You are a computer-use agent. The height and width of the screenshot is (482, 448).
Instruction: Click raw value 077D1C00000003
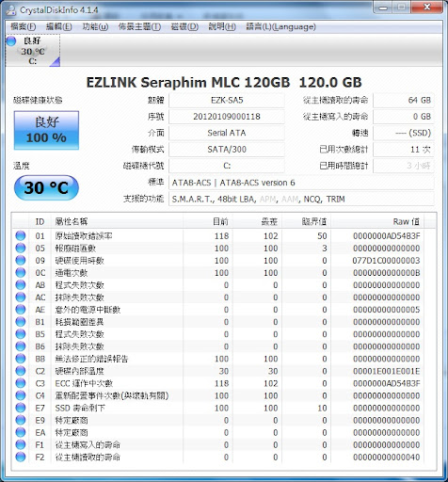(386, 261)
